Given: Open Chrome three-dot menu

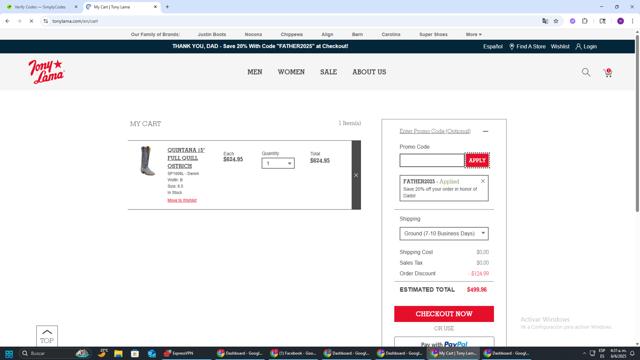Looking at the screenshot, I should 632,21.
